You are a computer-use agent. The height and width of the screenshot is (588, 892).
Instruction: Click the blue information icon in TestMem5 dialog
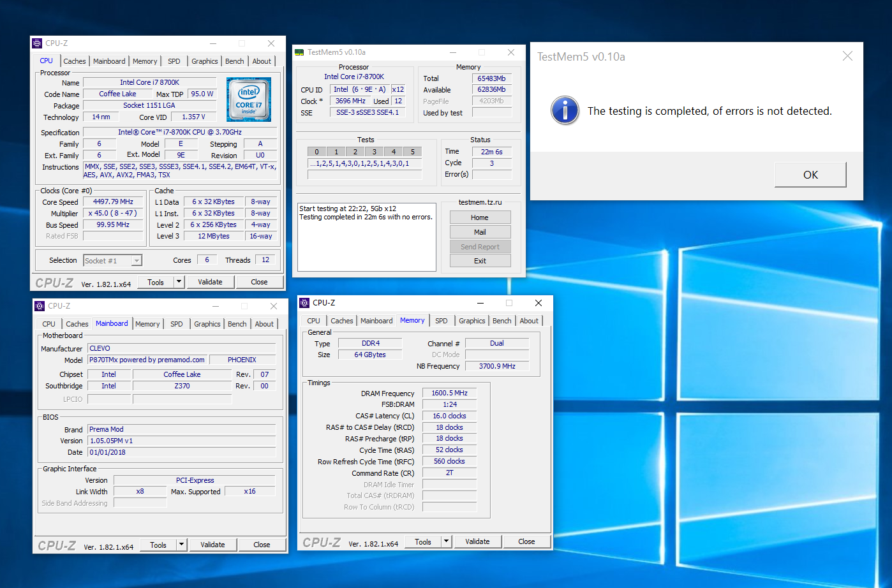[565, 110]
